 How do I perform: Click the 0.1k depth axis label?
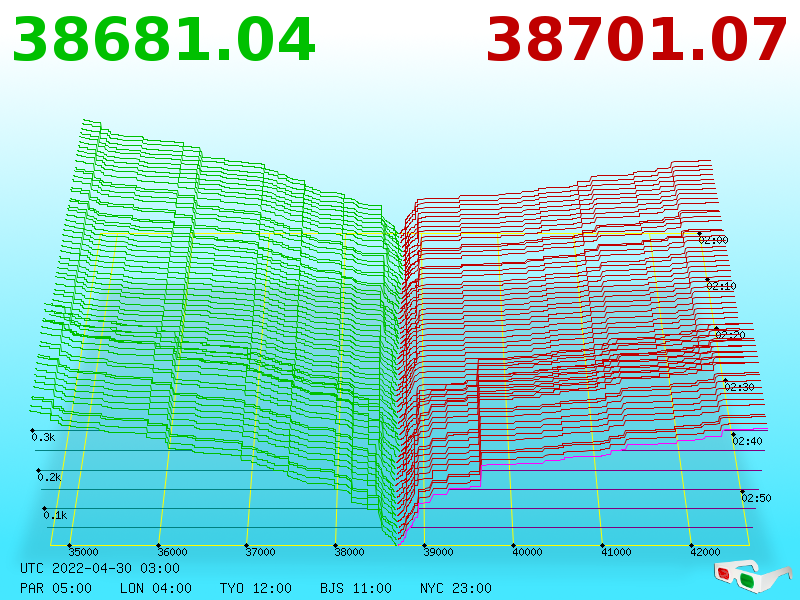click(56, 515)
